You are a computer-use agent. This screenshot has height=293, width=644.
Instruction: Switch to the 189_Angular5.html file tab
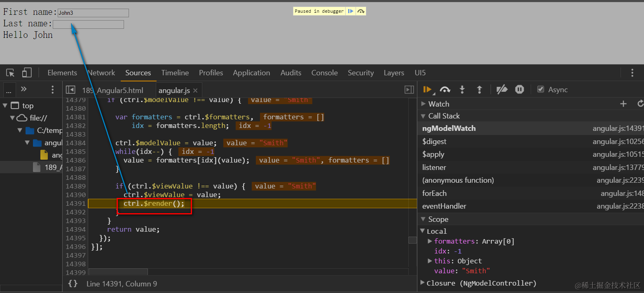point(112,91)
